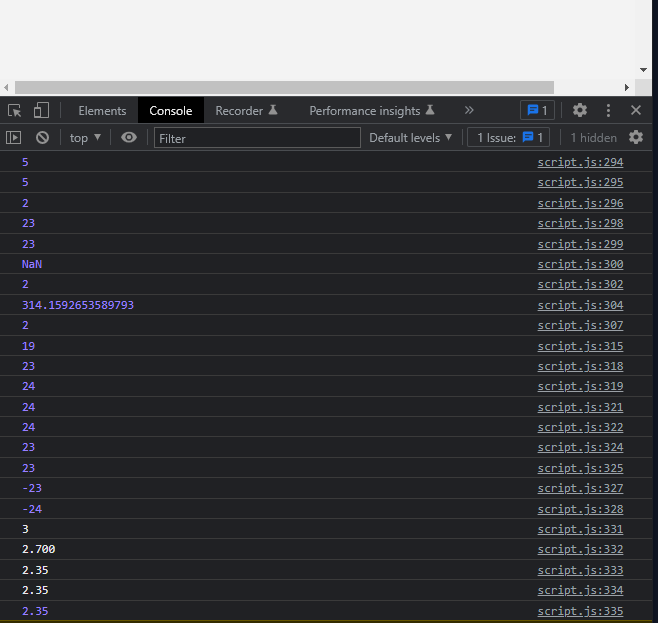Open source link script.js:304

[580, 305]
